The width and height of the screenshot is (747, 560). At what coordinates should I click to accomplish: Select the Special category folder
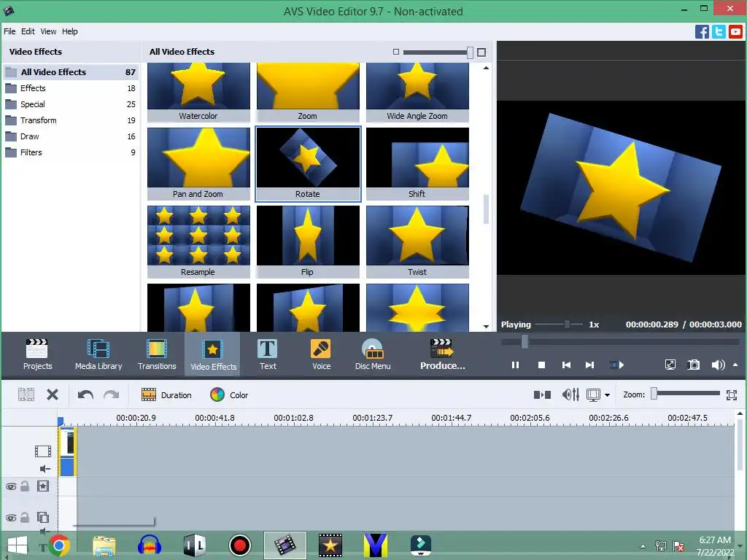71,104
